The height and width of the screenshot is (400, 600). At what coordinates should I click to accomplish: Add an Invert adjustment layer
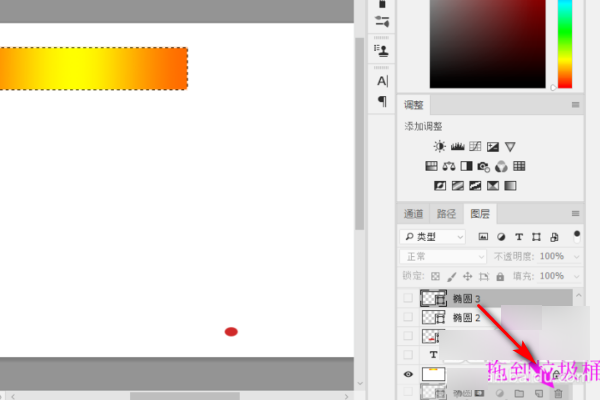click(x=440, y=186)
